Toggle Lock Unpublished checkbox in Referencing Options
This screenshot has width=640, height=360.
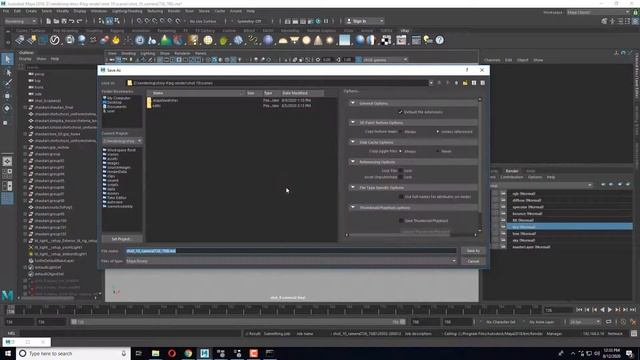(x=400, y=177)
